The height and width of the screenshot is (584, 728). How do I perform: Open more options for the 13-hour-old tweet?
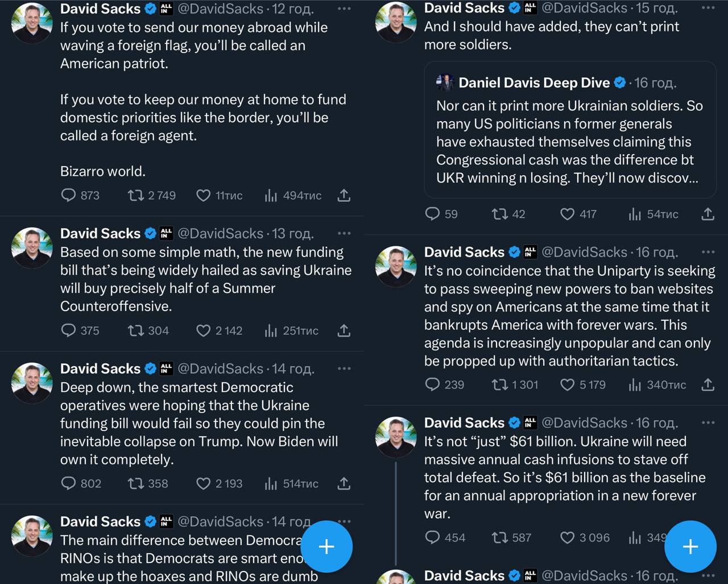[x=344, y=233]
